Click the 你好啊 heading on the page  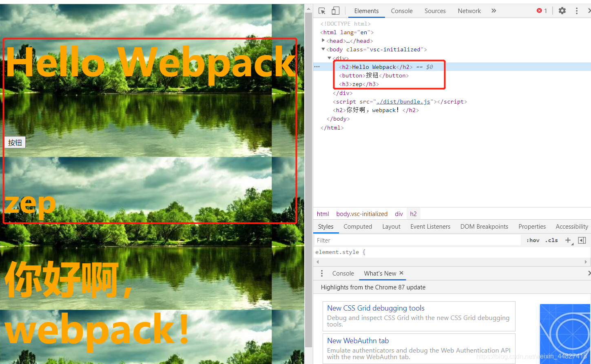[69, 280]
